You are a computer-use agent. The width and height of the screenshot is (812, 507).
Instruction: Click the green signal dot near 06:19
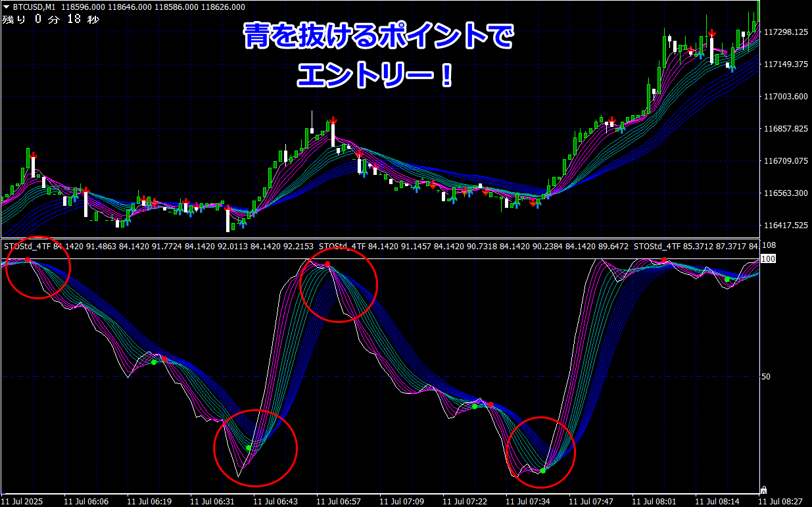click(x=154, y=362)
